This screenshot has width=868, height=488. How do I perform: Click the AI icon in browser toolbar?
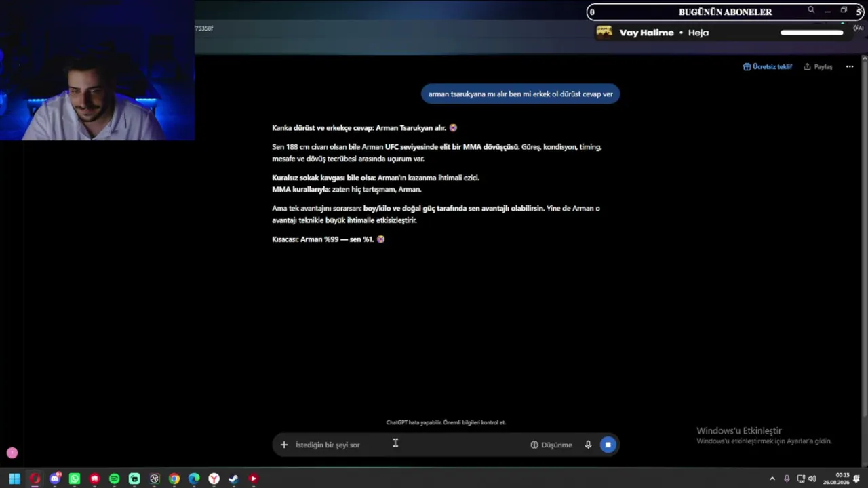click(x=859, y=28)
